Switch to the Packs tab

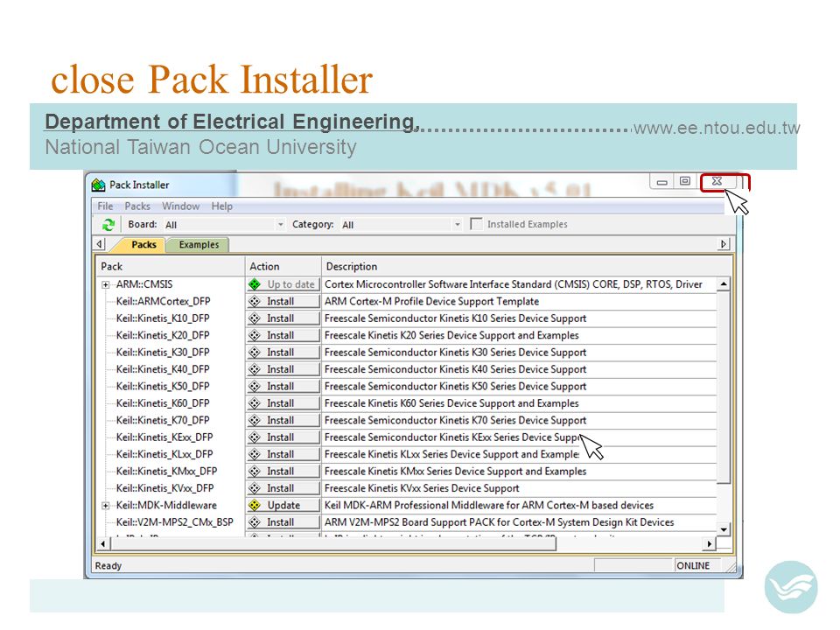(x=143, y=245)
